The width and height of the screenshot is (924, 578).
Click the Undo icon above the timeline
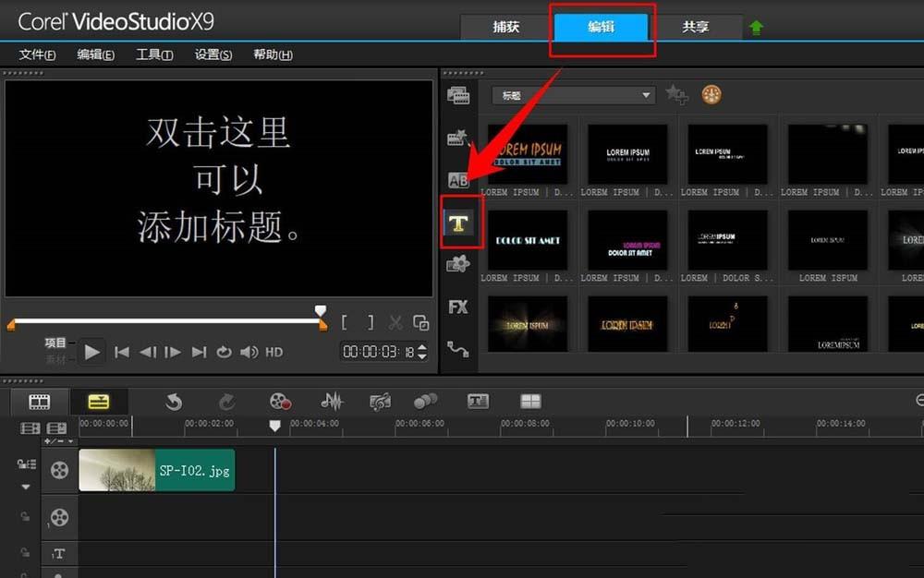point(175,402)
